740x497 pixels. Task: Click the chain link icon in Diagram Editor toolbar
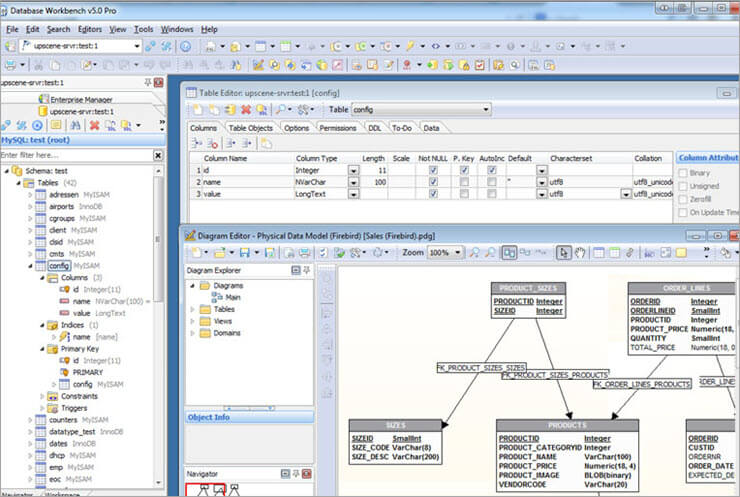(630, 253)
